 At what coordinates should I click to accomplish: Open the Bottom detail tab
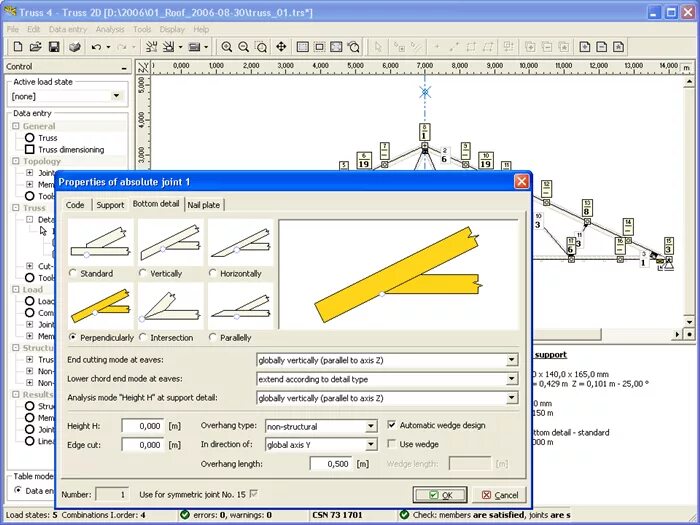point(156,204)
